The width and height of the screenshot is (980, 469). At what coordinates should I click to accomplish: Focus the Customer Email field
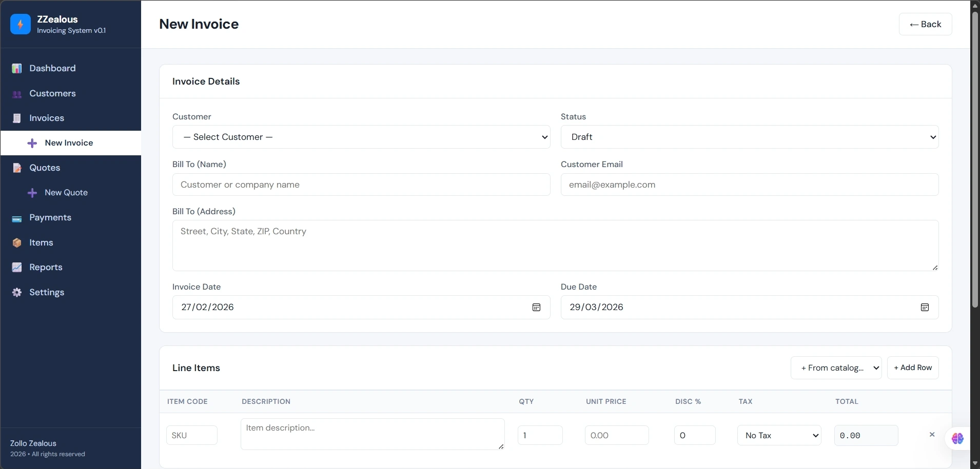pos(750,185)
